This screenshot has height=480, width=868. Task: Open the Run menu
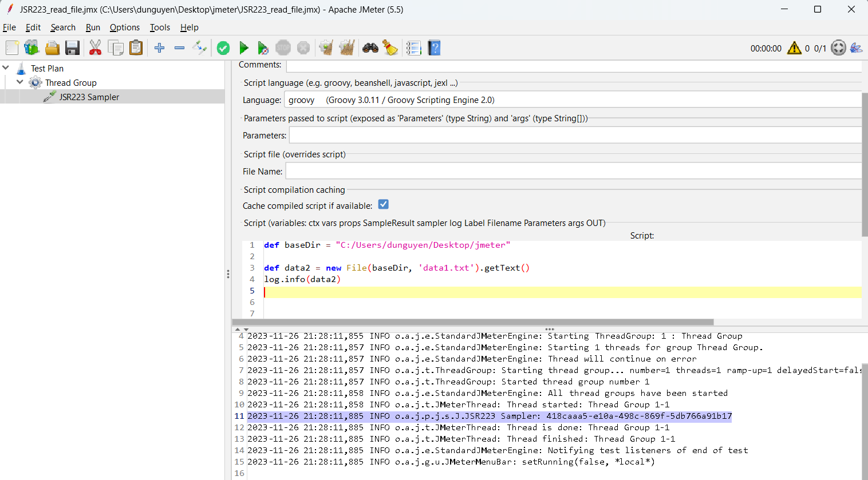(x=93, y=27)
